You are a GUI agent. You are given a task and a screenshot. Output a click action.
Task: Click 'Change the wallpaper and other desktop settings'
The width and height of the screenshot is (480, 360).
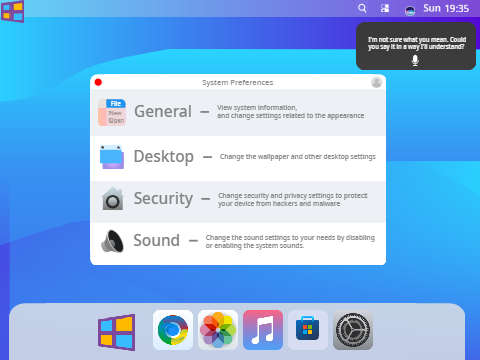(298, 157)
